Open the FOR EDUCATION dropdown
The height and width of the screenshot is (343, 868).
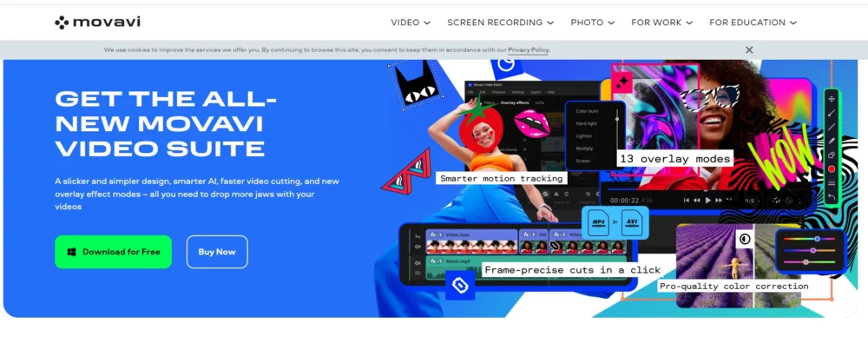(x=753, y=23)
